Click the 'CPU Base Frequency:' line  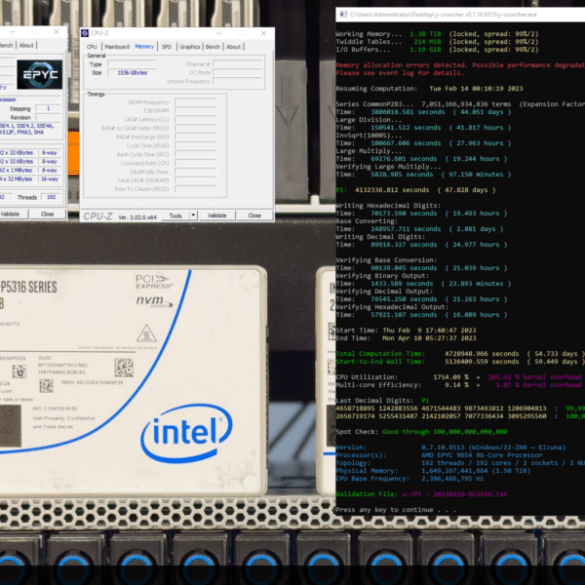(x=410, y=479)
